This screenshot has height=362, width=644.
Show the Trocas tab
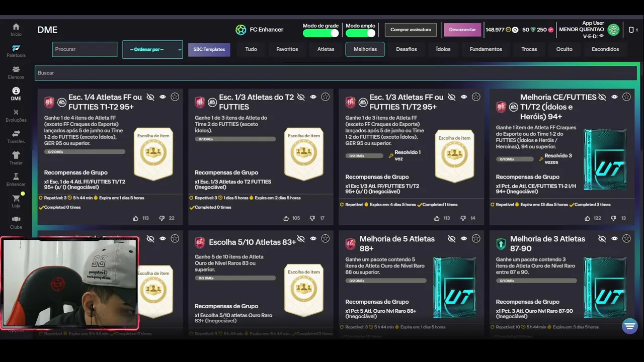(x=529, y=49)
